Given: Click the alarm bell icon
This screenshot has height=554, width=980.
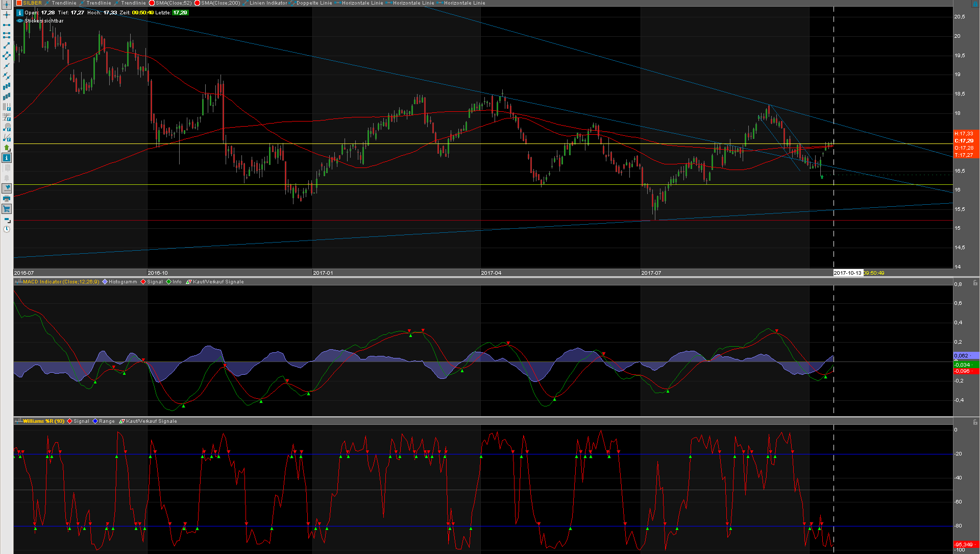Looking at the screenshot, I should coord(7,179).
